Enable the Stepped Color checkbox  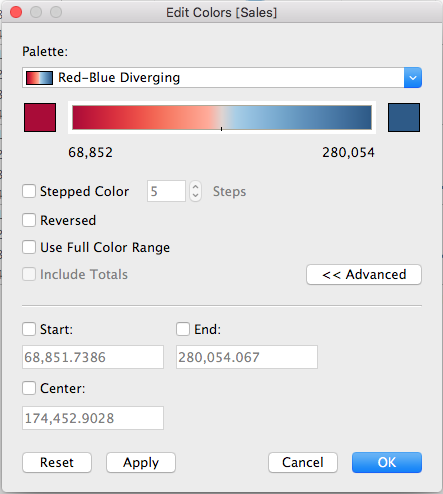tap(29, 191)
